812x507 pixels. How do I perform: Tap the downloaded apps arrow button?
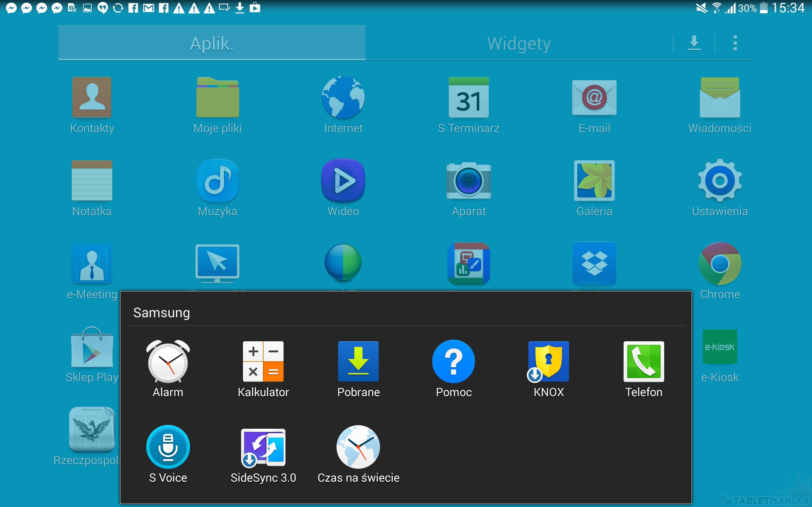pyautogui.click(x=694, y=43)
